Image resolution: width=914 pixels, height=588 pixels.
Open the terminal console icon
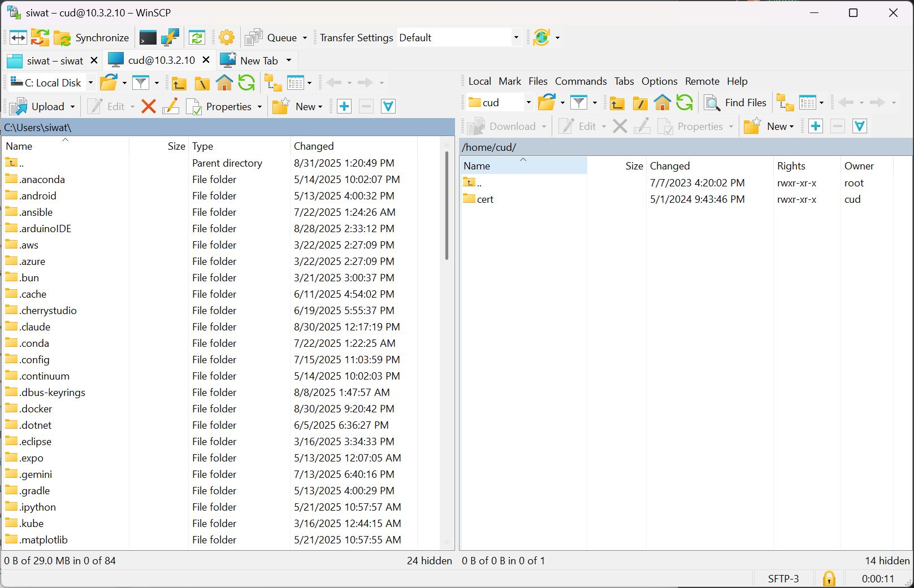click(x=148, y=38)
